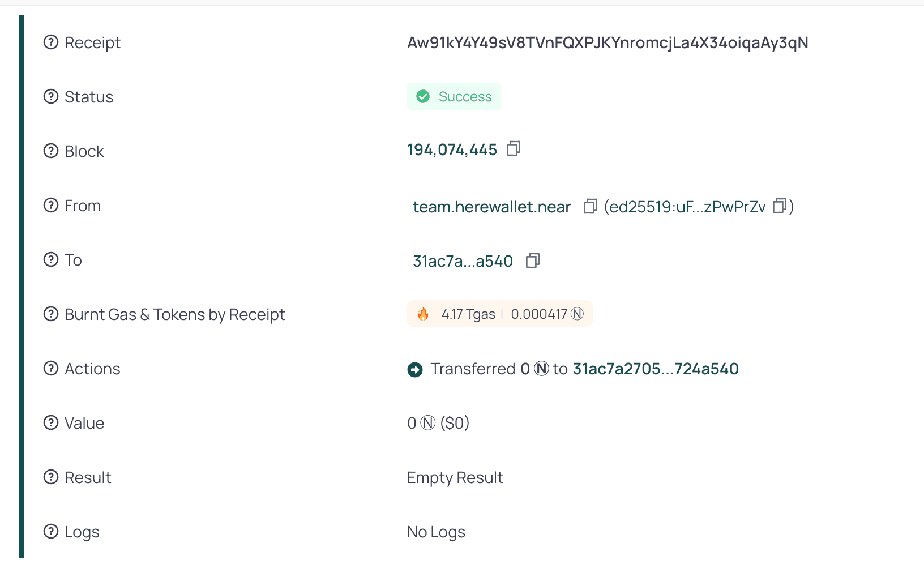Click the help icon next to Logs
Image resolution: width=924 pixels, height=564 pixels.
(x=50, y=531)
